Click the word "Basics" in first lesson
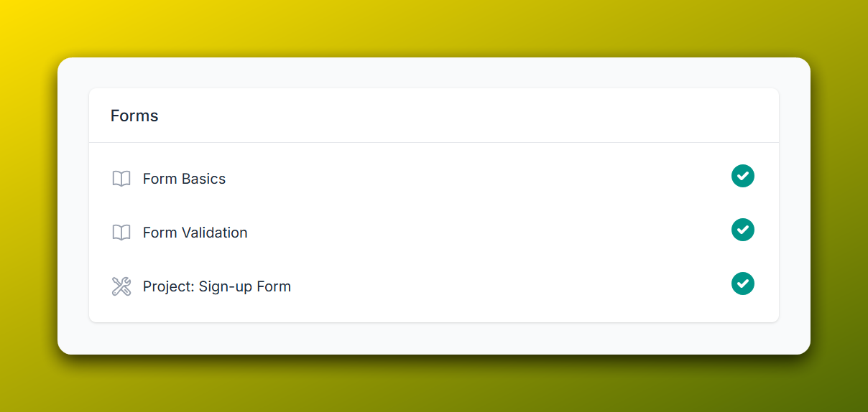Viewport: 868px width, 412px height. [x=204, y=179]
